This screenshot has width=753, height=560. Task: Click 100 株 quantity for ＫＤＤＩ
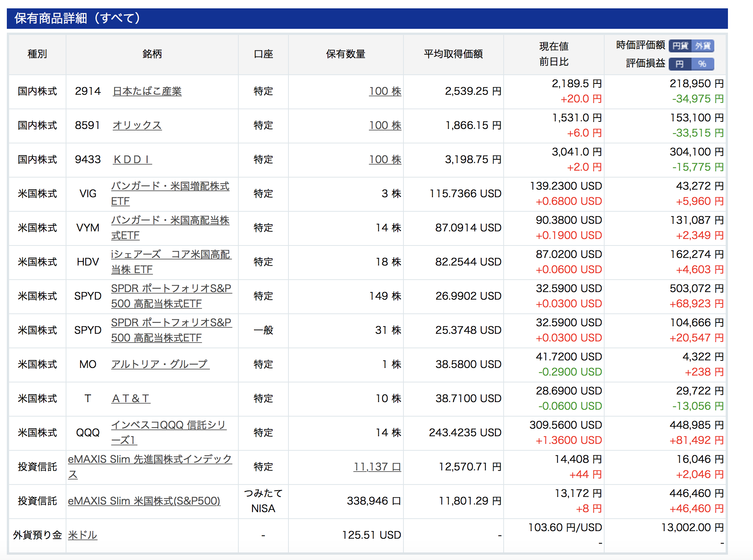point(385,160)
